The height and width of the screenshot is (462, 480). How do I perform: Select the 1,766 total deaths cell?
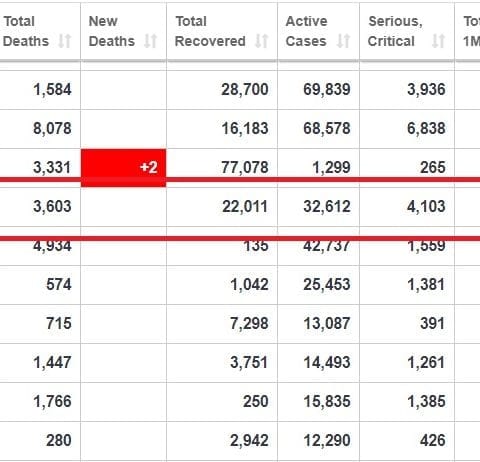pyautogui.click(x=40, y=402)
